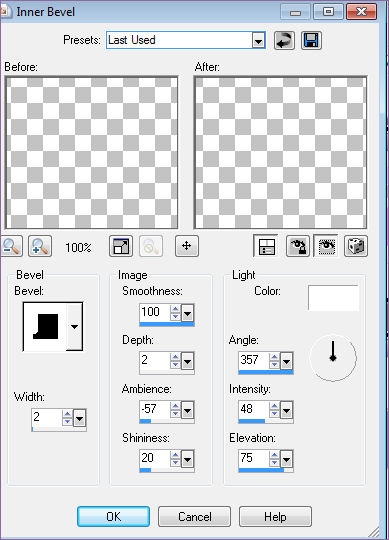Toggle the Show/Hide Previews button
The image size is (389, 540).
[265, 246]
